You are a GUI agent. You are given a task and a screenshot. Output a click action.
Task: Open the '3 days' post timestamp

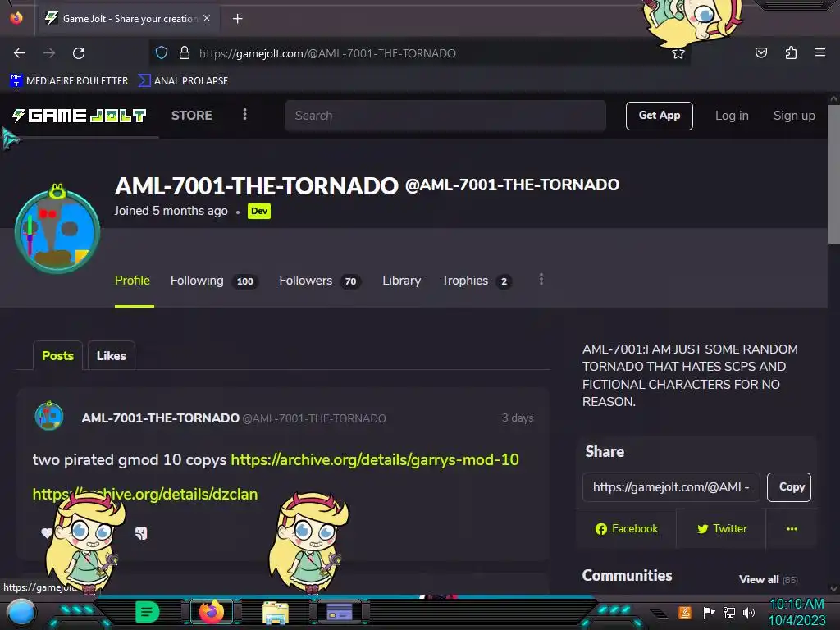pos(517,418)
